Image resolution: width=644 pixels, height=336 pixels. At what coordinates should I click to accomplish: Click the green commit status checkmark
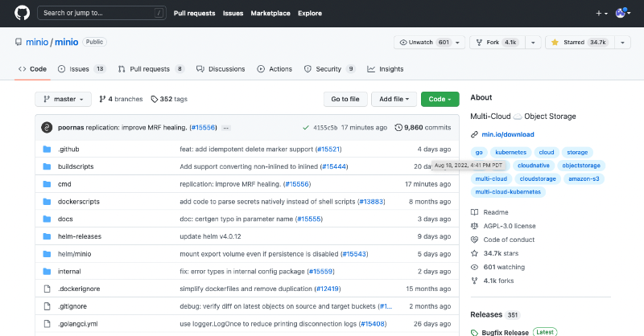pos(306,128)
